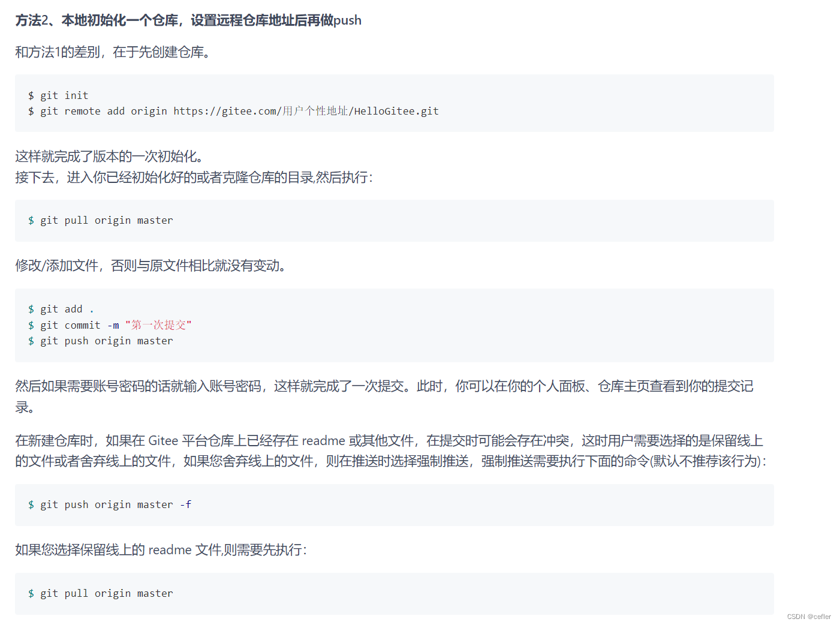Click the HelloGitee.git text in the URL
This screenshot has height=625, width=840.
point(396,111)
